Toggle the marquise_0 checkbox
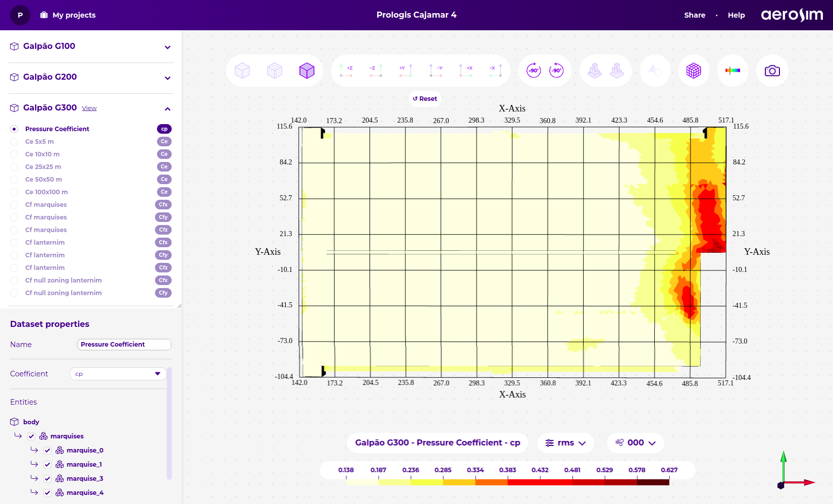Image resolution: width=833 pixels, height=504 pixels. (x=47, y=451)
